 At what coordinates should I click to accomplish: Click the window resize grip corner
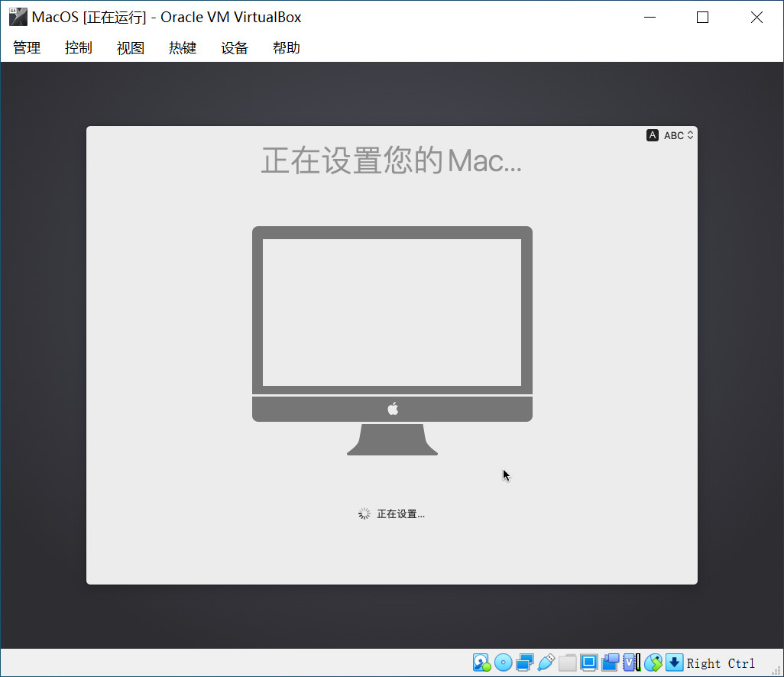click(776, 670)
